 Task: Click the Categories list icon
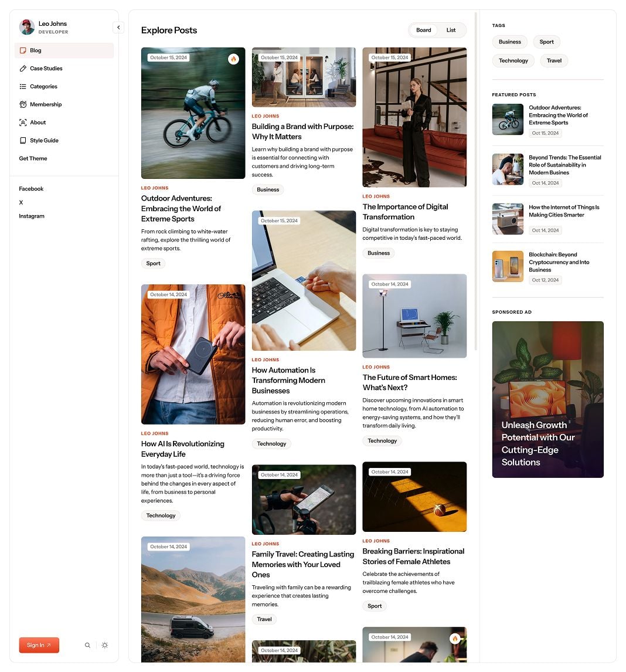[23, 87]
